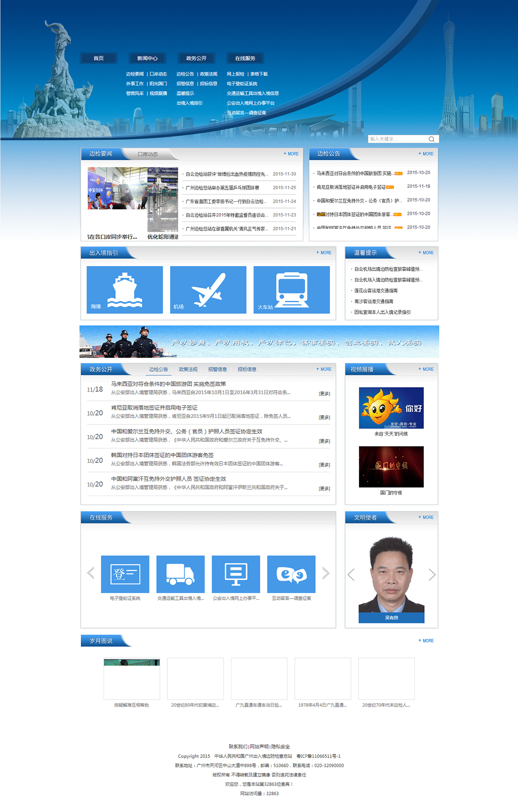The height and width of the screenshot is (812, 518).
Task: Open the 海港 seaport ship tile
Action: tap(125, 290)
